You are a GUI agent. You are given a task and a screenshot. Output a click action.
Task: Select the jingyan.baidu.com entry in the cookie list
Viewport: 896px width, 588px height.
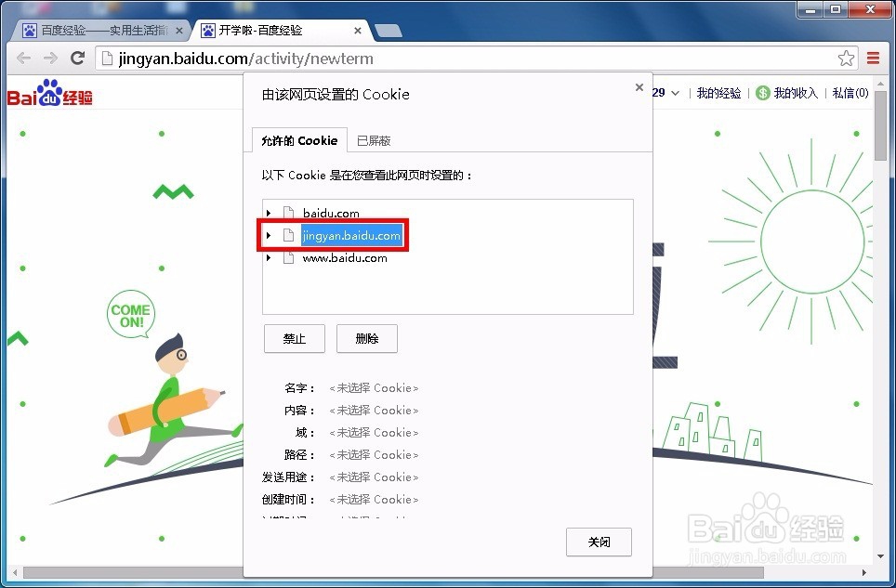coord(351,235)
